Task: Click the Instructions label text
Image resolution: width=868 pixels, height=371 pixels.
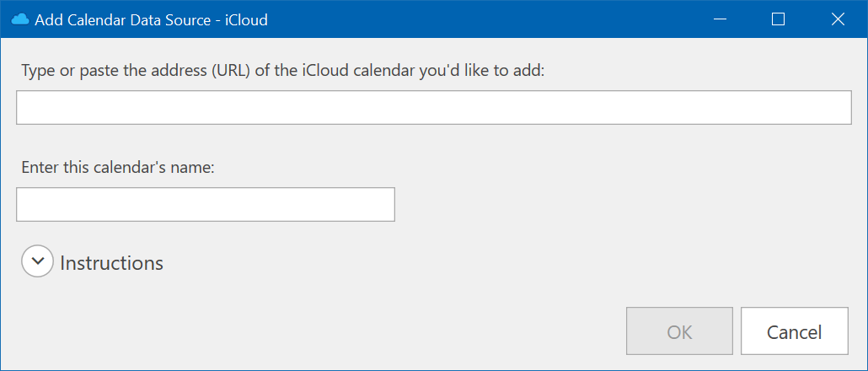Action: point(111,262)
